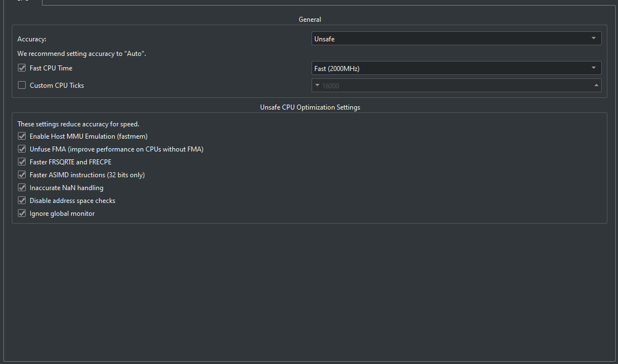This screenshot has height=364, width=618.
Task: Turn off Inaccurate NaN handling
Action: (x=22, y=187)
